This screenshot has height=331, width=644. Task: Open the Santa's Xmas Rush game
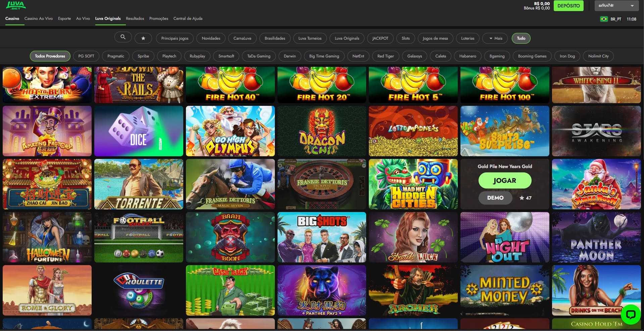596,184
